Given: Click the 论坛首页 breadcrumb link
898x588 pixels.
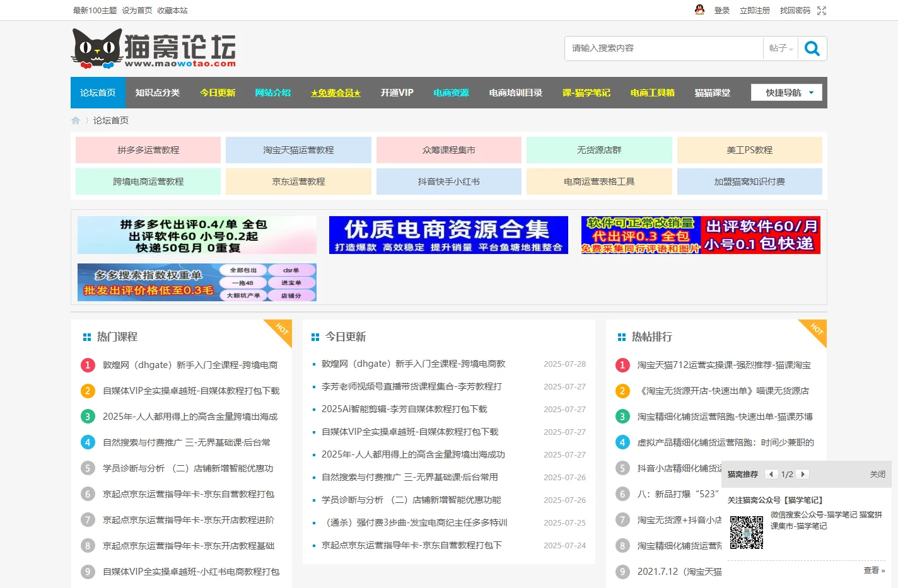Looking at the screenshot, I should [111, 120].
